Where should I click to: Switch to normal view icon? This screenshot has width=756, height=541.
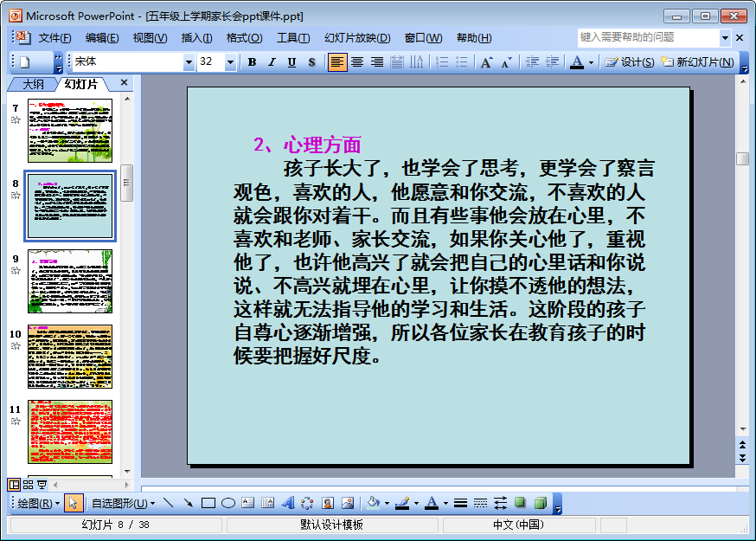[x=15, y=485]
